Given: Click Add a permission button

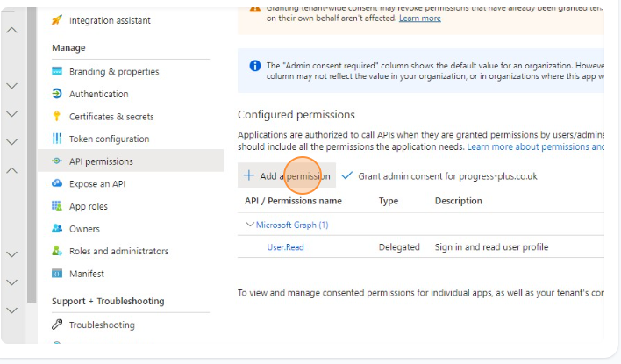Looking at the screenshot, I should click(x=287, y=176).
